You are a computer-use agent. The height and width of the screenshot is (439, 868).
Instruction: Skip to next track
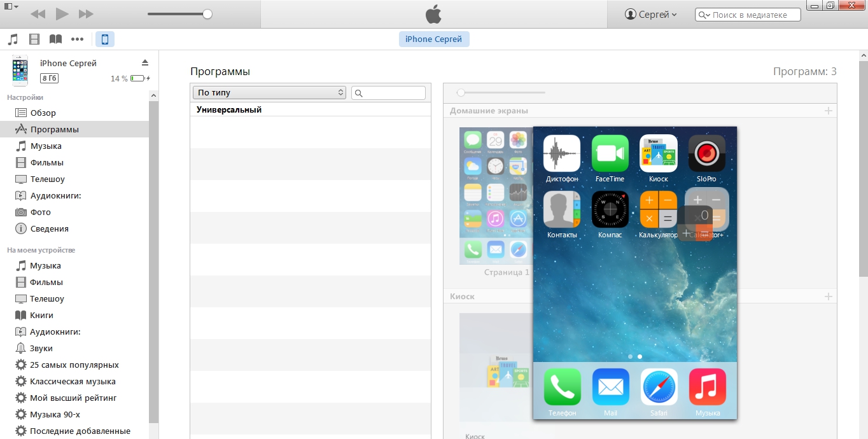click(86, 14)
